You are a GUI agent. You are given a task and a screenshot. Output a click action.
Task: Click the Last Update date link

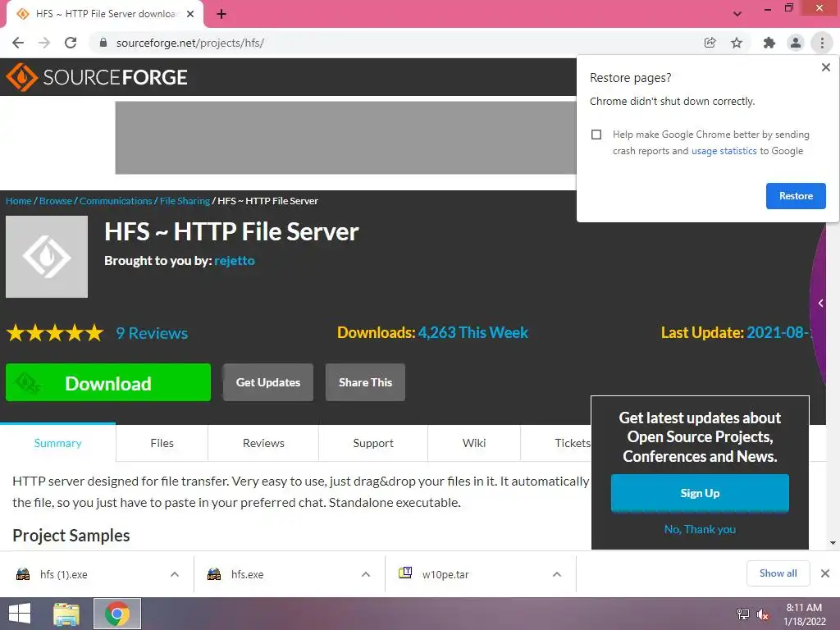click(778, 333)
